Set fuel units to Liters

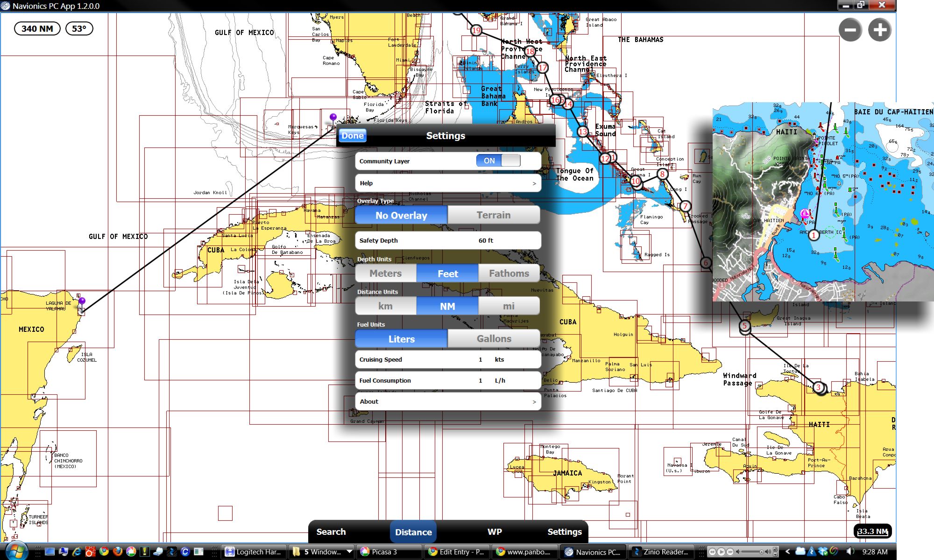click(x=401, y=339)
